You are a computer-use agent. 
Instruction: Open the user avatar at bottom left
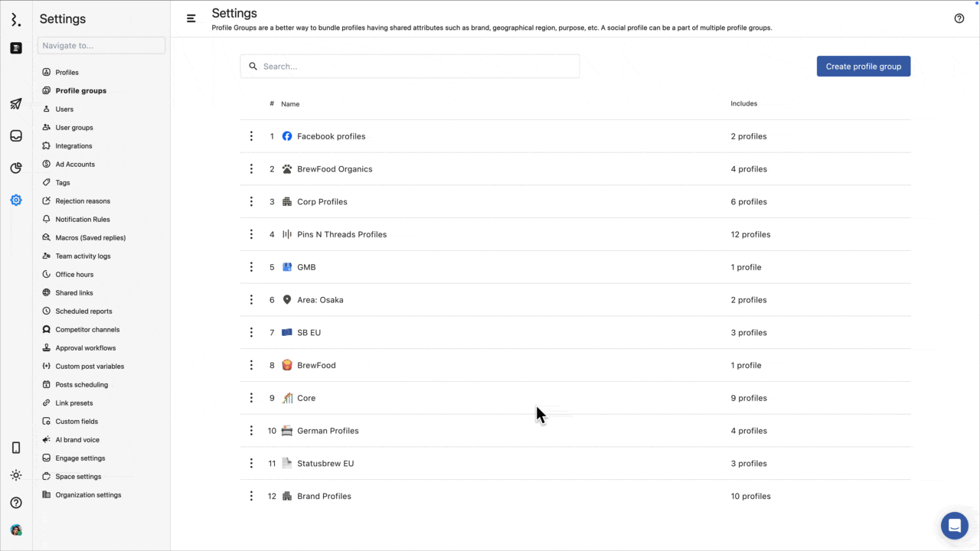tap(16, 530)
